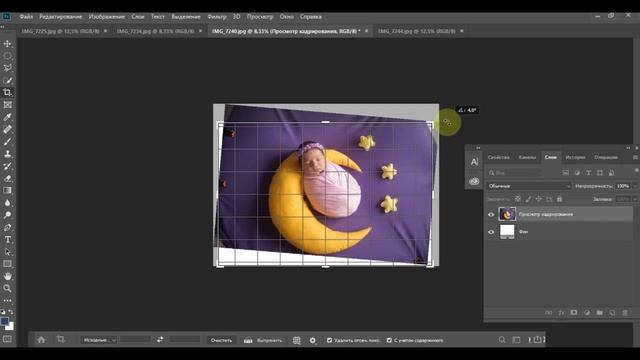Image resolution: width=640 pixels, height=360 pixels.
Task: Toggle type layer filter icon
Action: click(588, 173)
